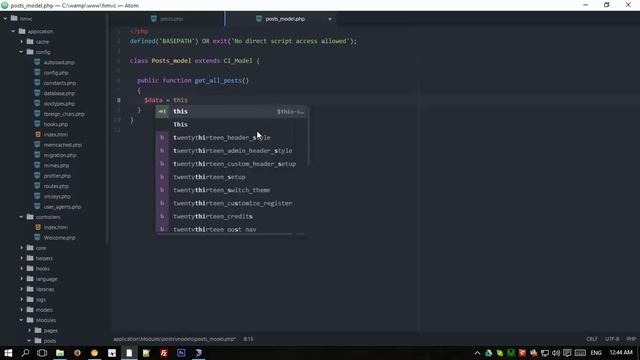This screenshot has height=360, width=640.
Task: Expand the models folder
Action: (x=22, y=310)
